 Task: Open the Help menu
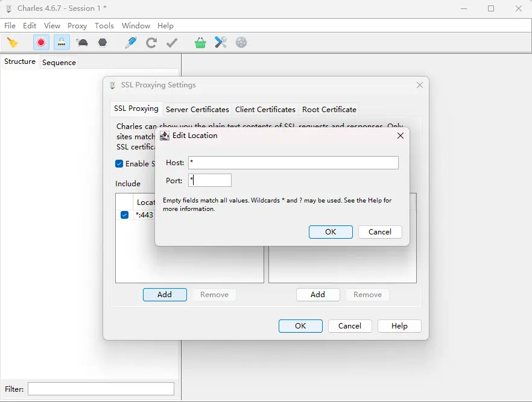pos(165,26)
